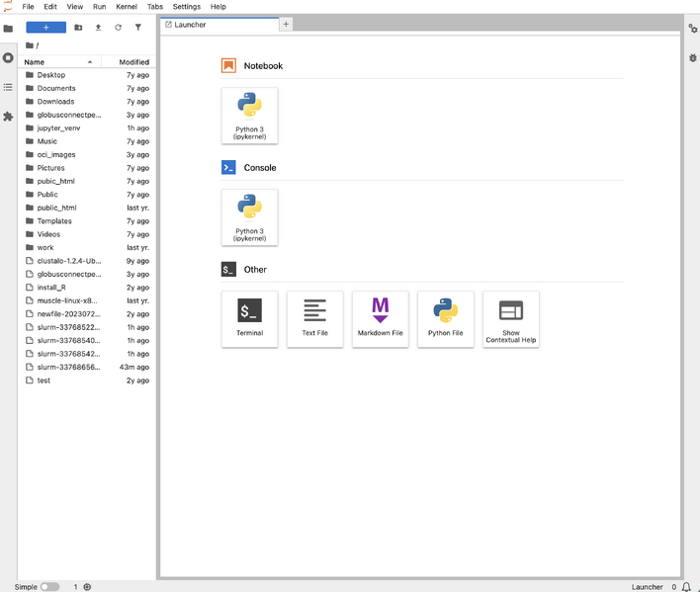Click the Simple label in status bar
Screen dimensions: 700x592
coord(26,587)
